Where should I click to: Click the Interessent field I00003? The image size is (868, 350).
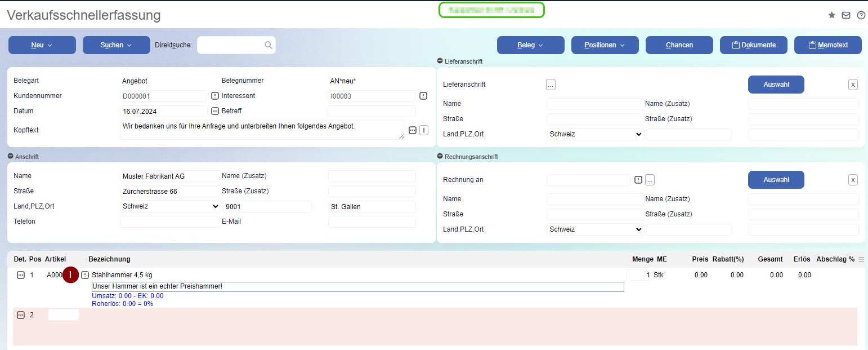372,96
